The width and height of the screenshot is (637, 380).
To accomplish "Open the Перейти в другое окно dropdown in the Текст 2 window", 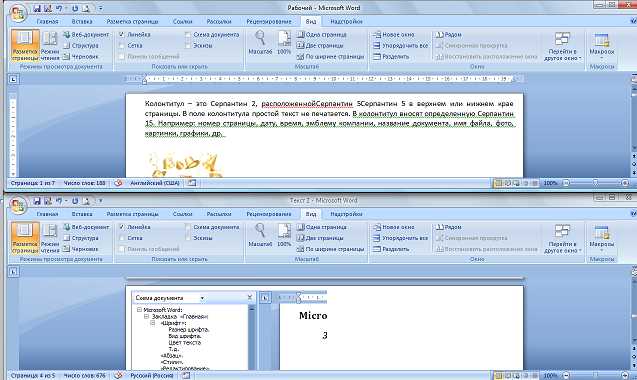I will [563, 239].
